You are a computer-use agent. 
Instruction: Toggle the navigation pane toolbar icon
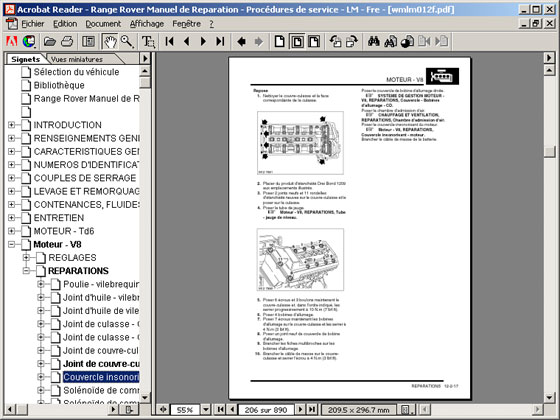[x=88, y=42]
